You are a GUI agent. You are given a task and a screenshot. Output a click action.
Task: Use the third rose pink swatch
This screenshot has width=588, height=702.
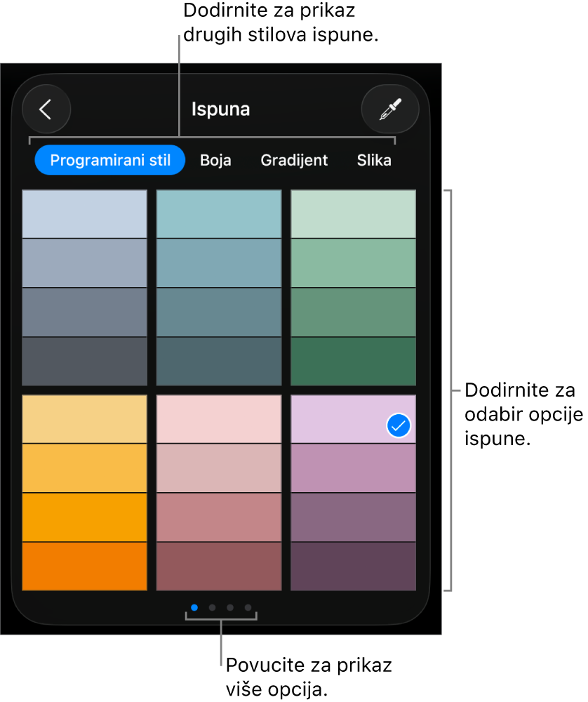tap(219, 517)
